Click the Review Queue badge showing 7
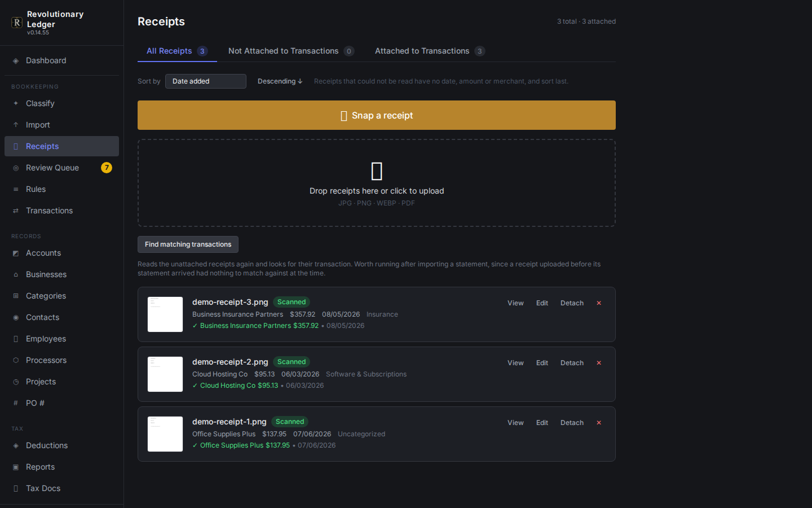Screen dimensions: 812x508 (x=107, y=168)
